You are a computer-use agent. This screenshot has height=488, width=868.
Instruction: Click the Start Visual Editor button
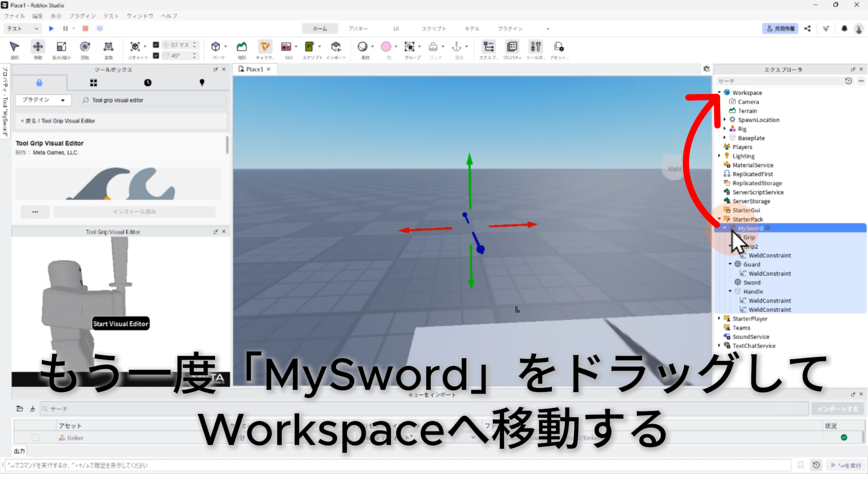pyautogui.click(x=121, y=324)
